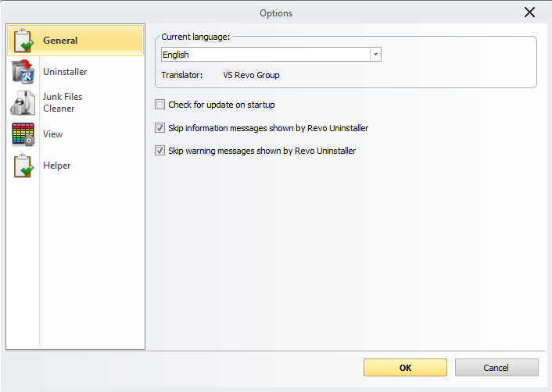This screenshot has height=392, width=552.
Task: Open the Junk Files Cleaner text label
Action: [62, 102]
